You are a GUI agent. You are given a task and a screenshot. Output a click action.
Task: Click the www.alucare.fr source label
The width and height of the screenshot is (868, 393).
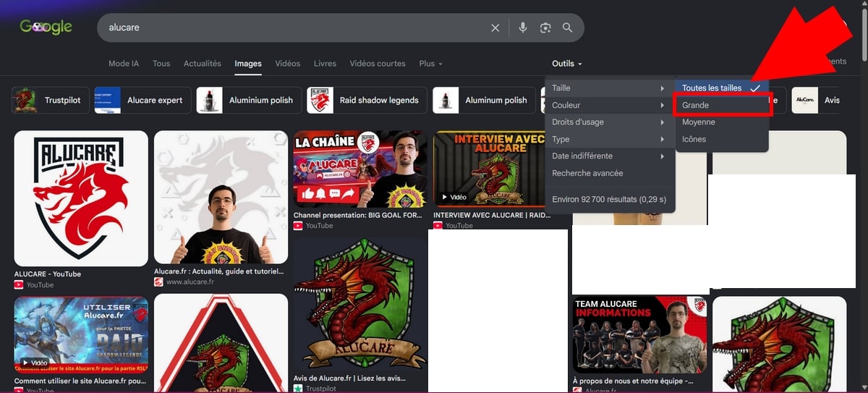tap(190, 282)
